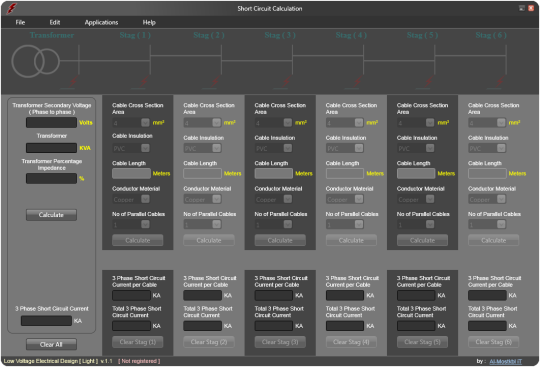Screen dimensions: 540x367
Task: Click the Transformer Calculate button
Action: 51,215
